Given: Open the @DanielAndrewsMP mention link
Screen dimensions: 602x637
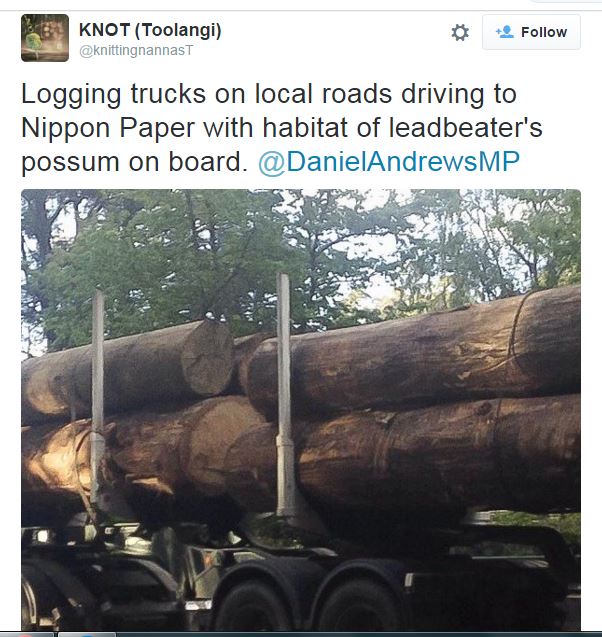Looking at the screenshot, I should (x=389, y=162).
